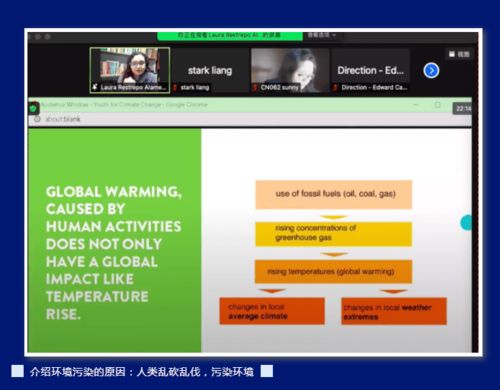Open the green encryption shield icon
The image size is (500, 390).
click(33, 109)
